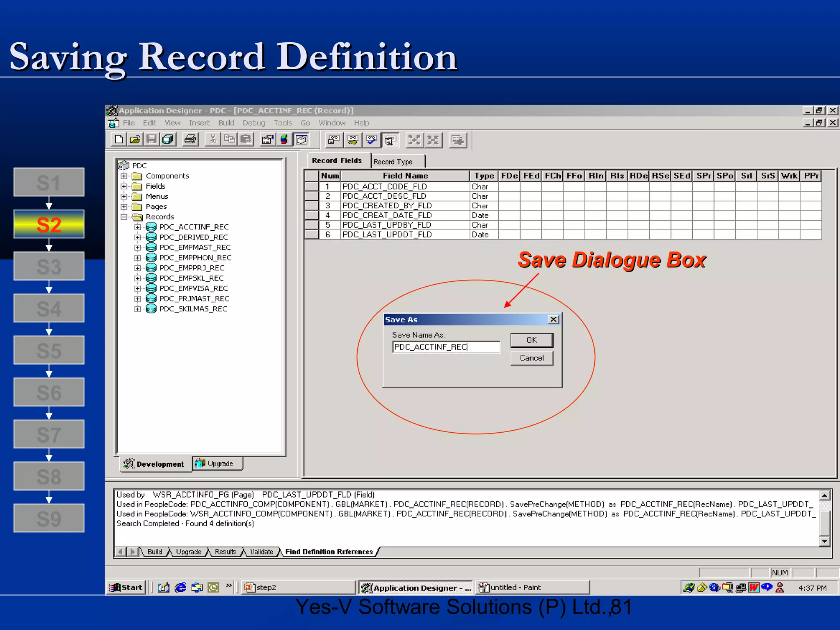Switch to step2 taskbar window
This screenshot has width=840, height=630.
pos(298,587)
